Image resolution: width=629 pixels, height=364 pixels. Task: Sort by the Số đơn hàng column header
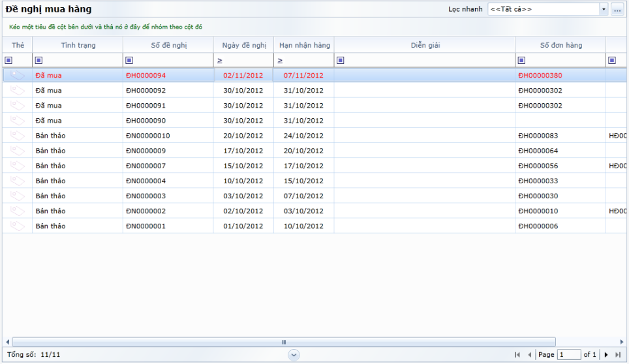click(x=560, y=45)
